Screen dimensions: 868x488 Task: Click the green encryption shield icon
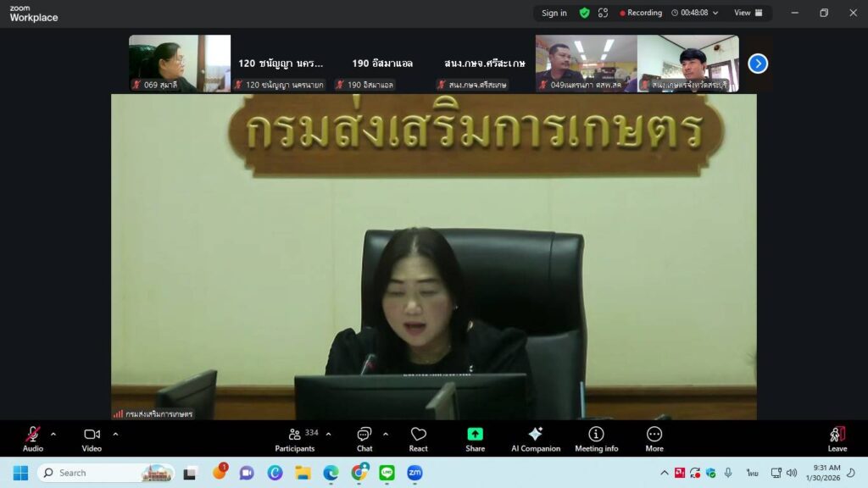[x=584, y=13]
